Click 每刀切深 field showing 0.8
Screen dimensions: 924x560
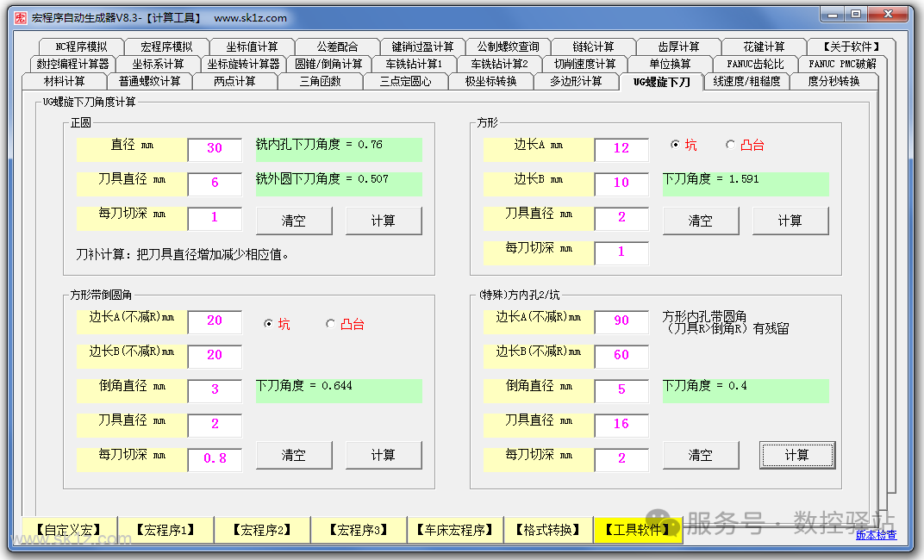pyautogui.click(x=215, y=460)
